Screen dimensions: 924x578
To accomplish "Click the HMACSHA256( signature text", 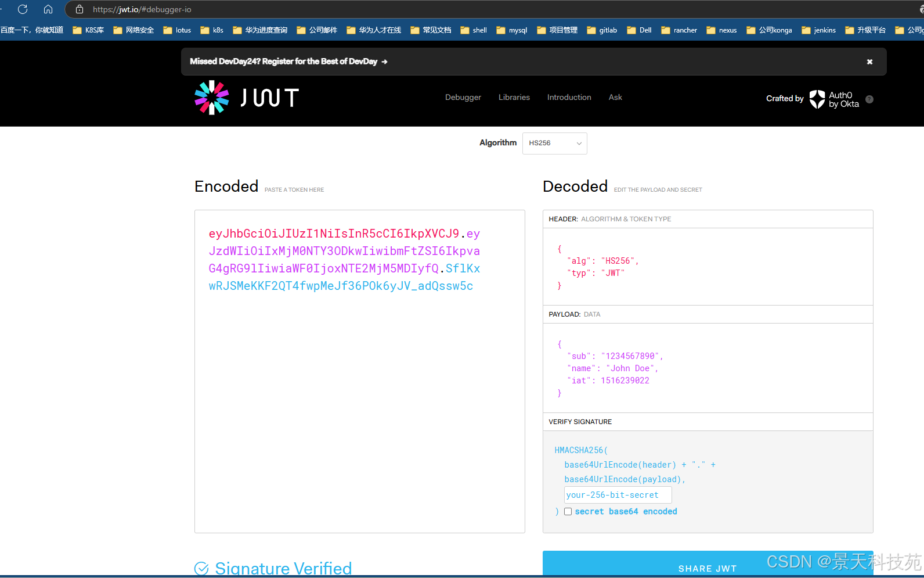I will coord(581,450).
